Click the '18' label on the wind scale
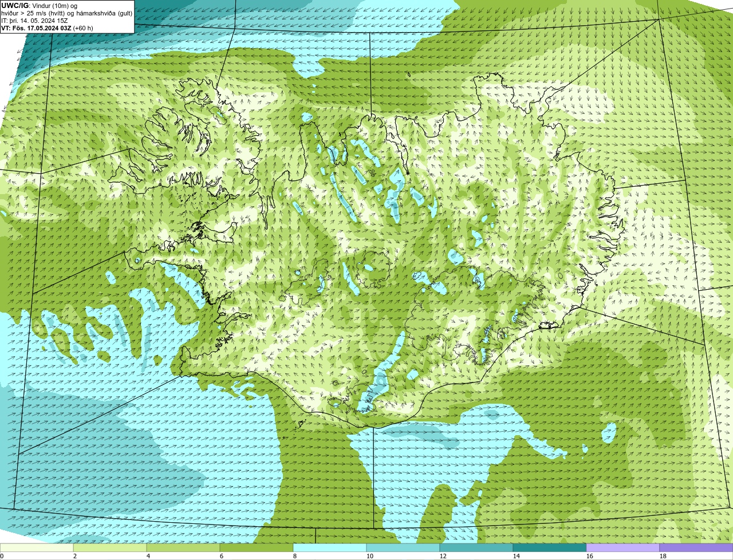 click(x=663, y=556)
